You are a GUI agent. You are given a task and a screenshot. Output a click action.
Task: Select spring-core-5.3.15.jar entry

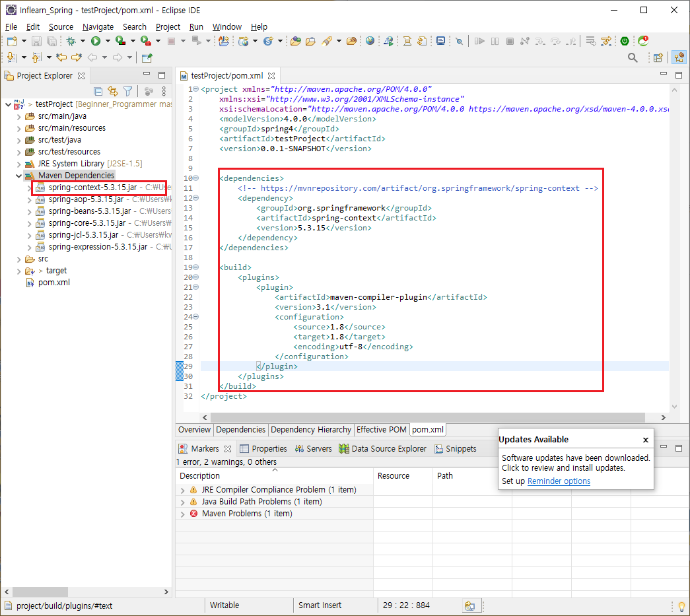point(86,224)
